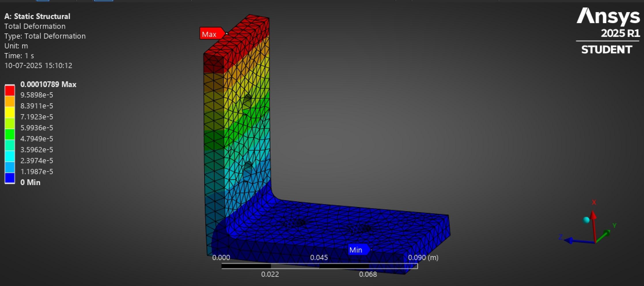Viewport: 644px width, 286px height.
Task: Click the legend value 1.1987e-5
Action: (37, 172)
